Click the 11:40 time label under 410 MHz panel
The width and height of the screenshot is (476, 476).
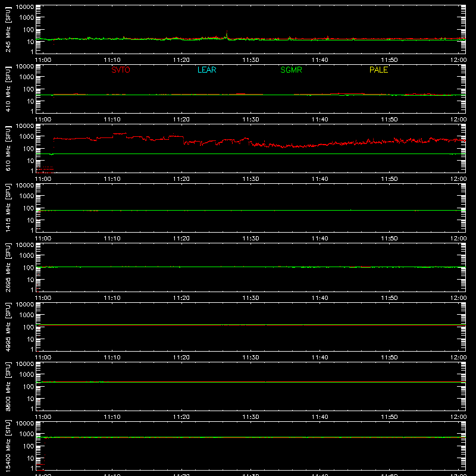[x=320, y=120]
